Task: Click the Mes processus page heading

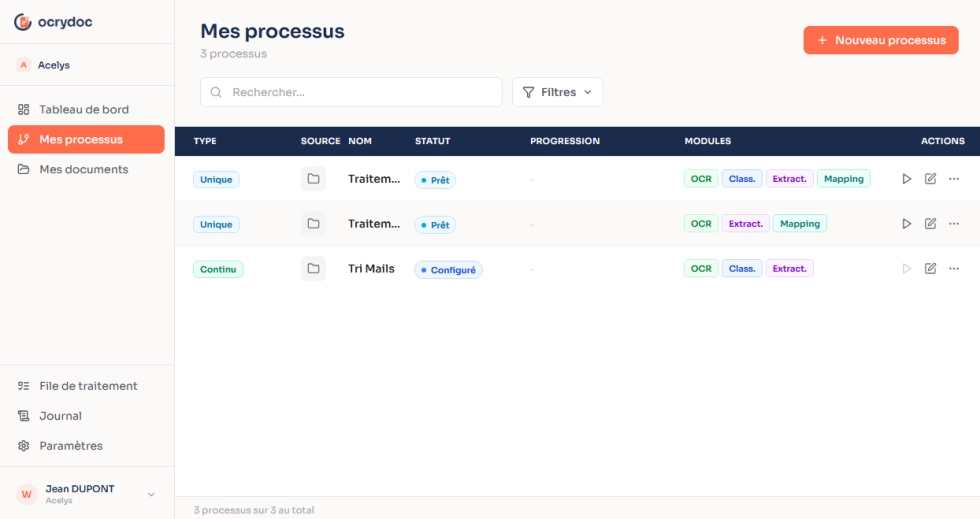Action: pyautogui.click(x=272, y=31)
